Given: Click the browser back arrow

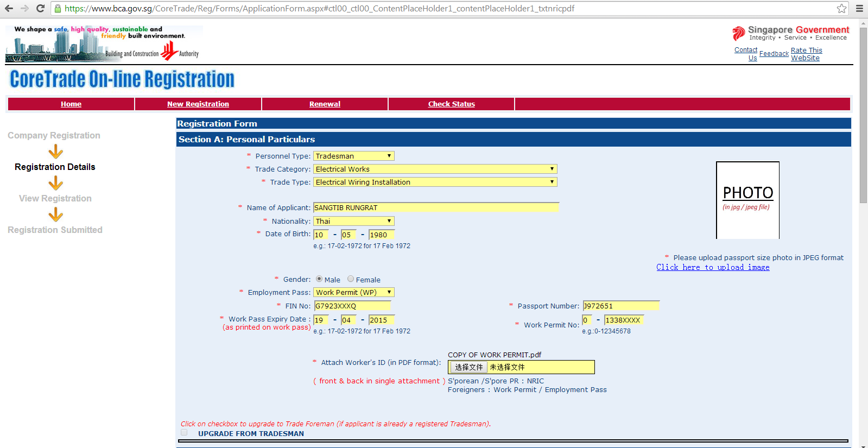Looking at the screenshot, I should point(9,8).
